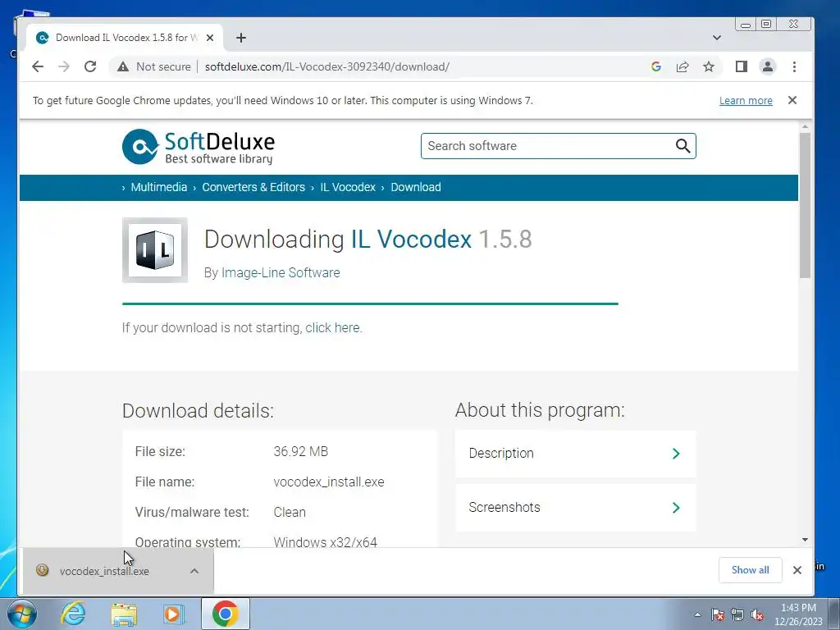Go to IL Vocodex breadcrumb
The image size is (840, 630).
click(348, 188)
